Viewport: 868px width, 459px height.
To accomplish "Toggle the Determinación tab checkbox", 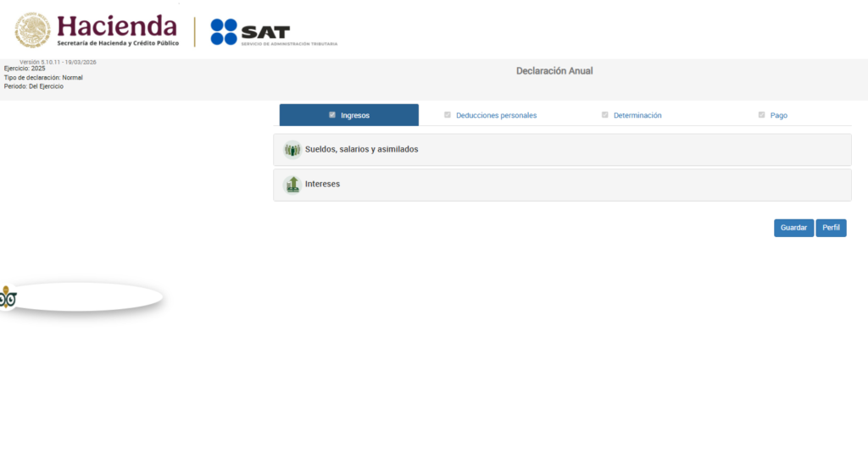I will pos(604,115).
